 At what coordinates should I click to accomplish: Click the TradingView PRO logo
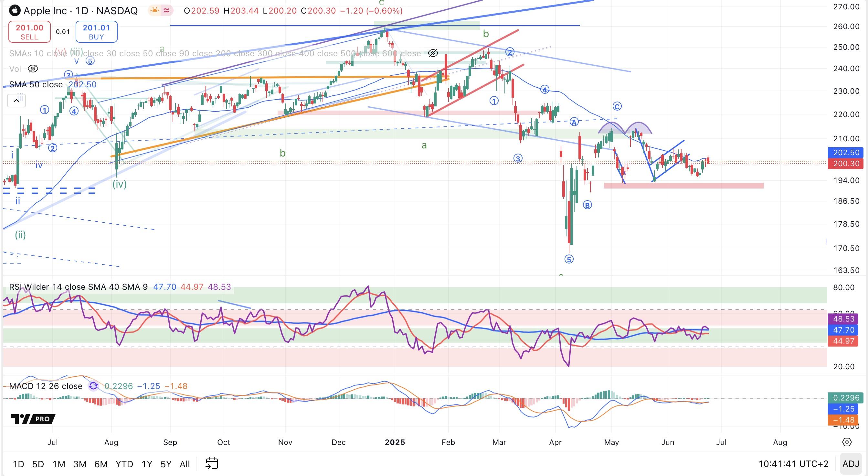[x=33, y=419]
